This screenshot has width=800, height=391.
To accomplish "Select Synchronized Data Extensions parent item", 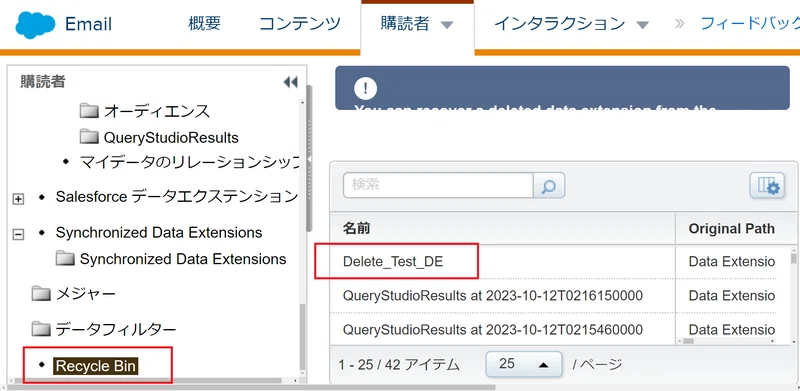I will pos(159,233).
